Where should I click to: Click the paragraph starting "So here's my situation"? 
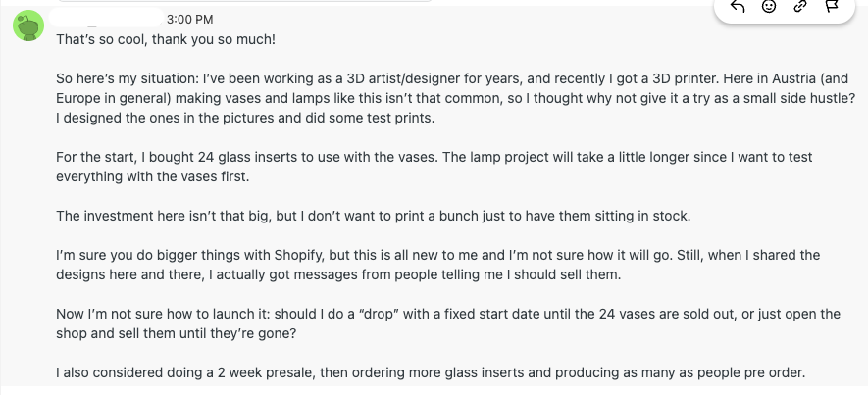(x=294, y=78)
